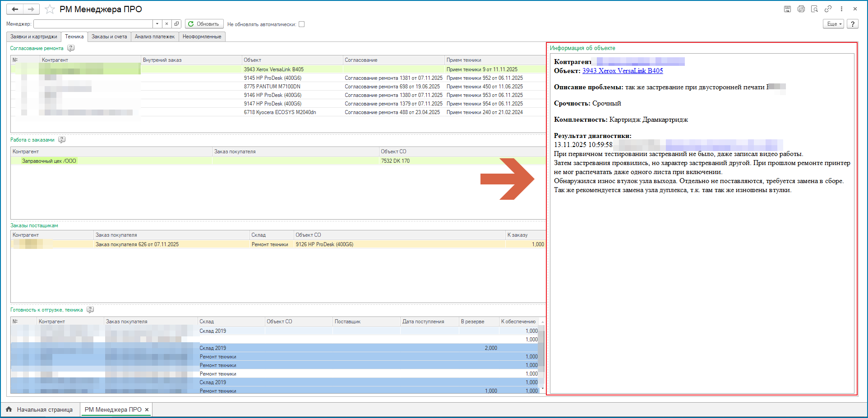
Task: Follow the 3943 Xerox VersaLink B405 link
Action: pos(623,71)
